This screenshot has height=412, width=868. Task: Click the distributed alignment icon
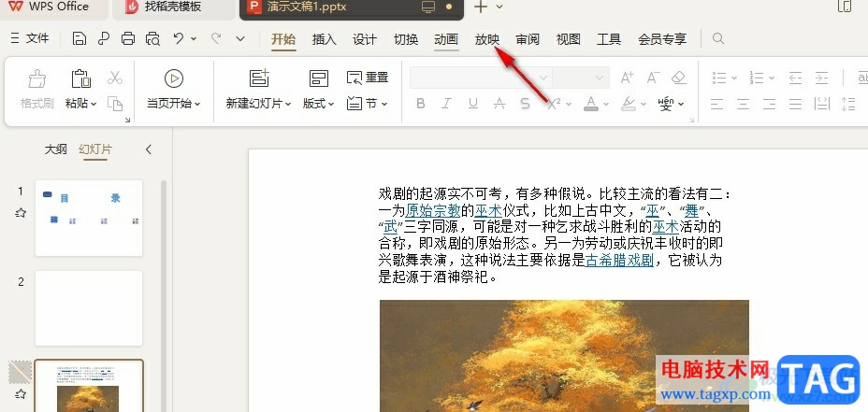822,104
